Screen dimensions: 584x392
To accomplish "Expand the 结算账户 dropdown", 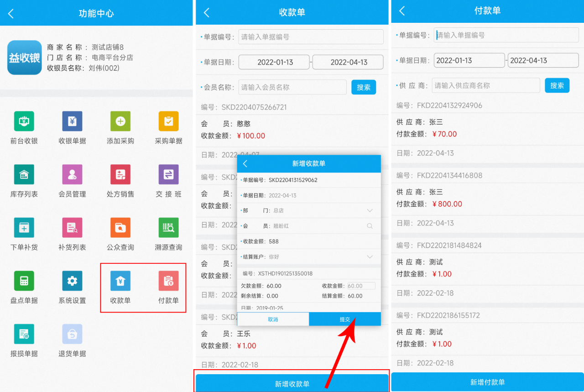I will tap(370, 257).
